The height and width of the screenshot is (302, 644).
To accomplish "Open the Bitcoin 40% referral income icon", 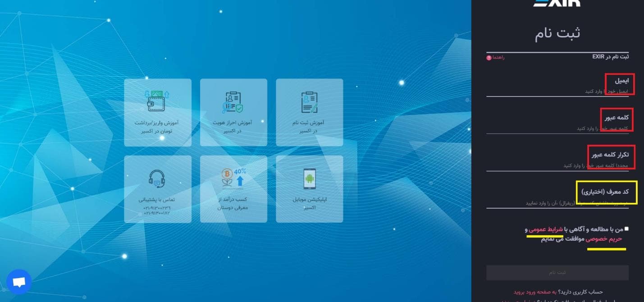I will [x=233, y=178].
